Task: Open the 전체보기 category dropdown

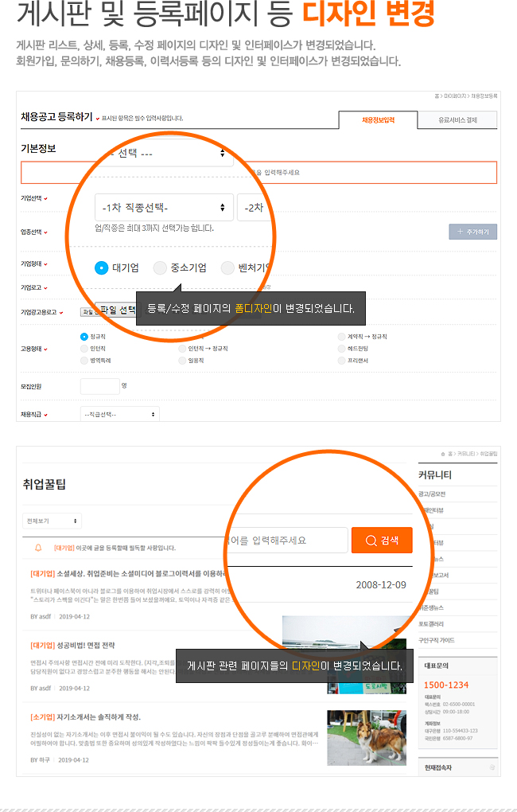Action: (52, 521)
